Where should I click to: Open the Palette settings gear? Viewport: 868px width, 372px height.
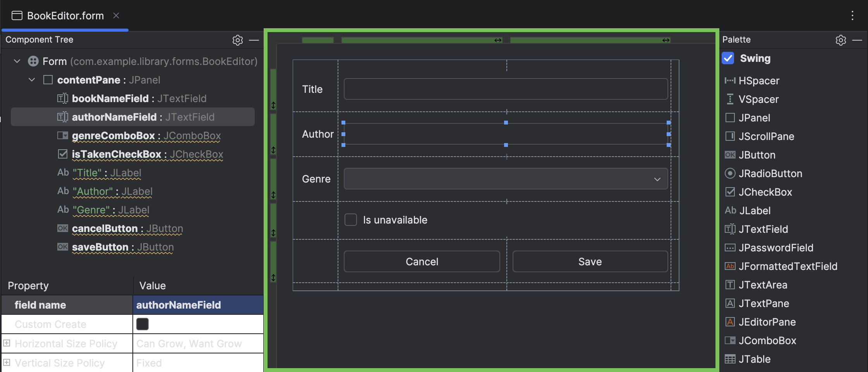coord(840,40)
